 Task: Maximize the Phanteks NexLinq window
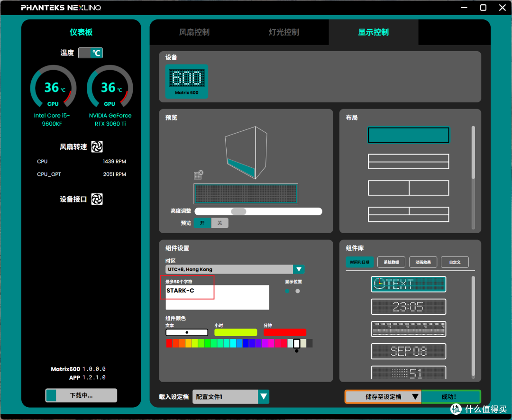(483, 8)
